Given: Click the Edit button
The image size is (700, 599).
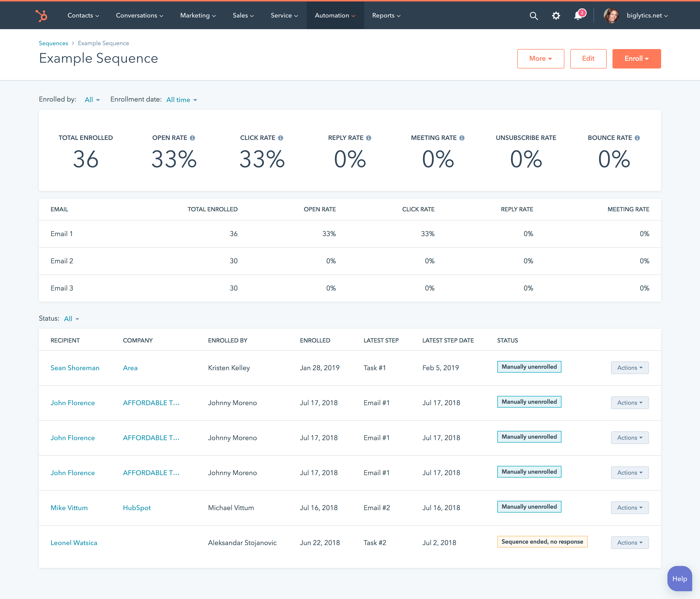Looking at the screenshot, I should pyautogui.click(x=588, y=58).
